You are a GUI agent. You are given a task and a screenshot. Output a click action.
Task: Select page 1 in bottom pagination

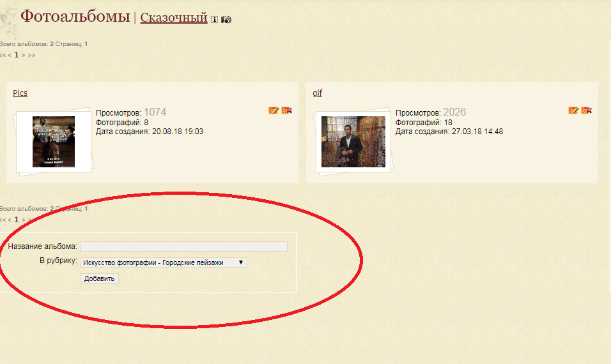coord(17,220)
